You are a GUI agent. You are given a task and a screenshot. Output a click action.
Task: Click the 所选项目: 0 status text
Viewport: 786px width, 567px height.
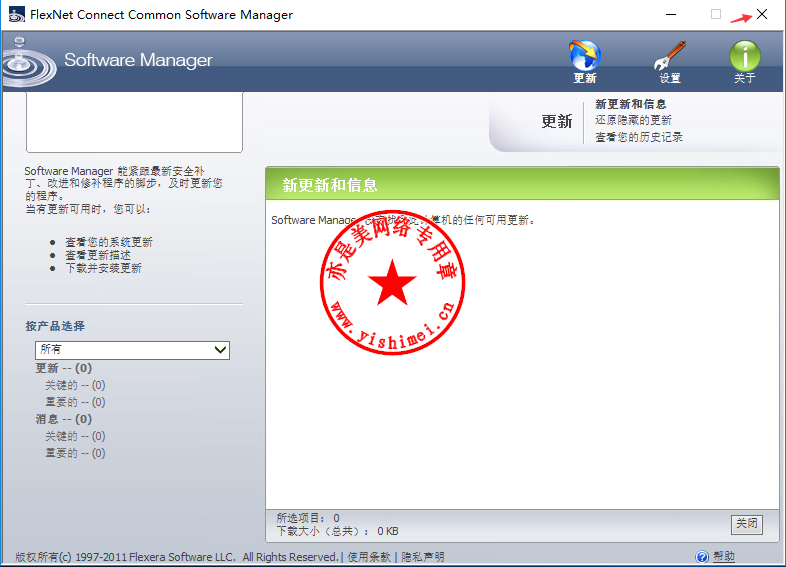(308, 518)
